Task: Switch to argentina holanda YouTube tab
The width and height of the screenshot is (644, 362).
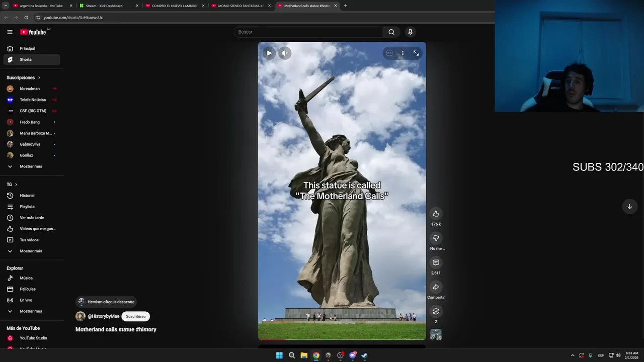Action: 41,6
